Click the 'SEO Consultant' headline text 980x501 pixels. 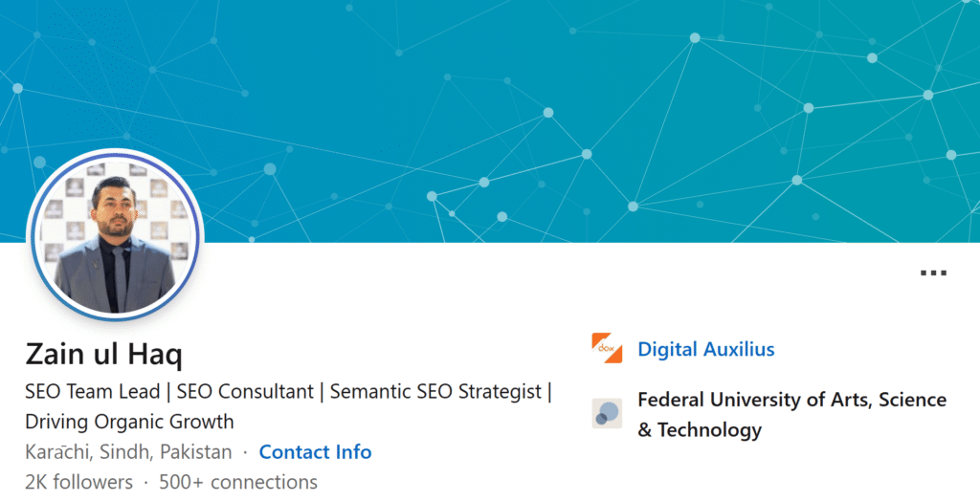point(245,392)
